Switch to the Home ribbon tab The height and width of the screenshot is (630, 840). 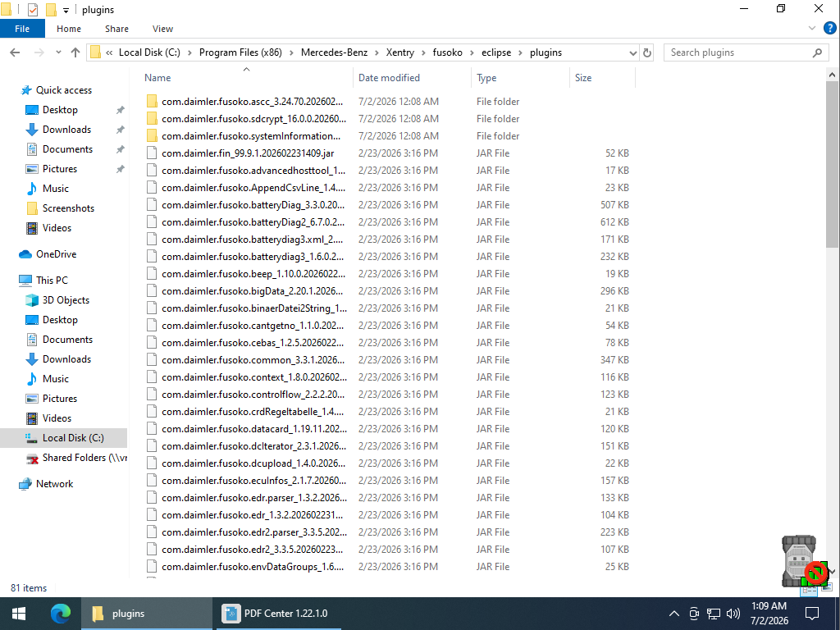coord(69,29)
